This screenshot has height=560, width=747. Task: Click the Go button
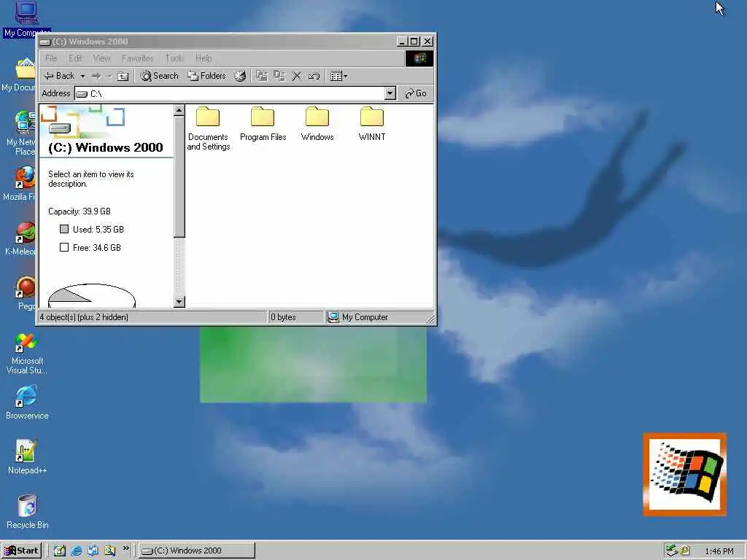click(415, 93)
